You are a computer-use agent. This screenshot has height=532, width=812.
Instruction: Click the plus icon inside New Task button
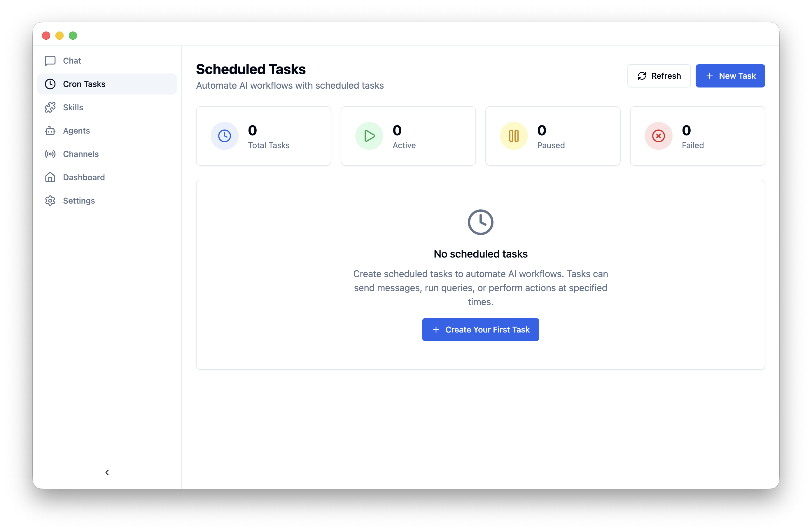tap(710, 76)
